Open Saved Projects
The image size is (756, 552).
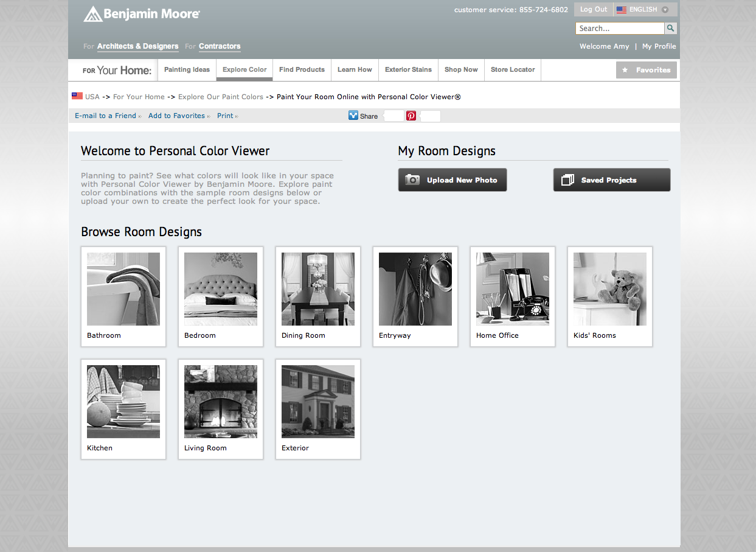point(612,180)
